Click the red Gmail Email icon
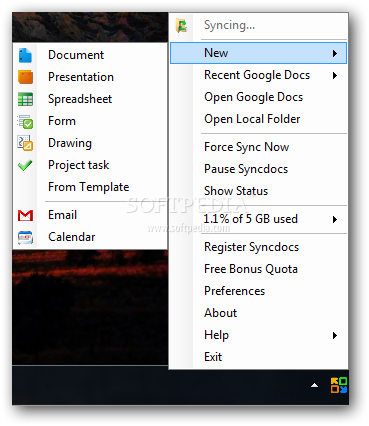The height and width of the screenshot is (426, 369). pyautogui.click(x=25, y=215)
